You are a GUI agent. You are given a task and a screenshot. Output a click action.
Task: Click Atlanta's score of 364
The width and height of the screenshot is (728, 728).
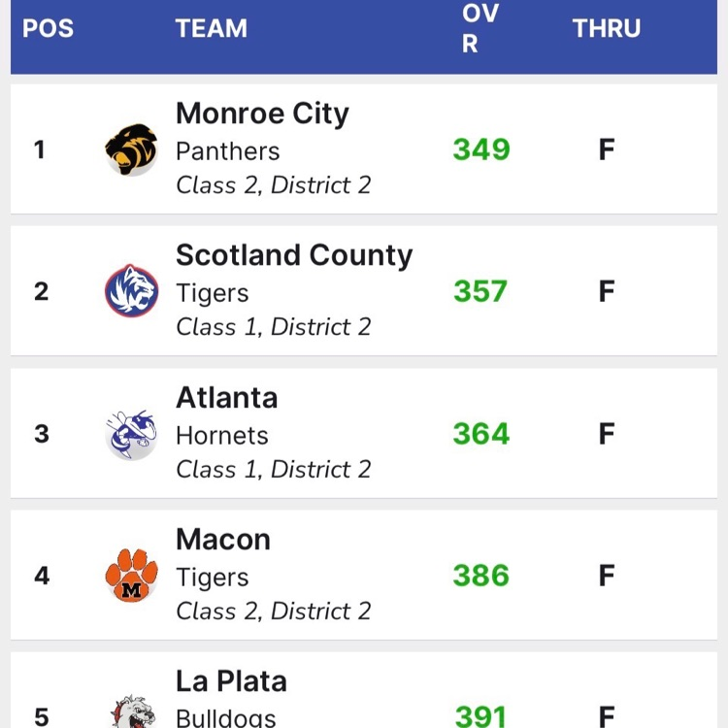coord(480,434)
